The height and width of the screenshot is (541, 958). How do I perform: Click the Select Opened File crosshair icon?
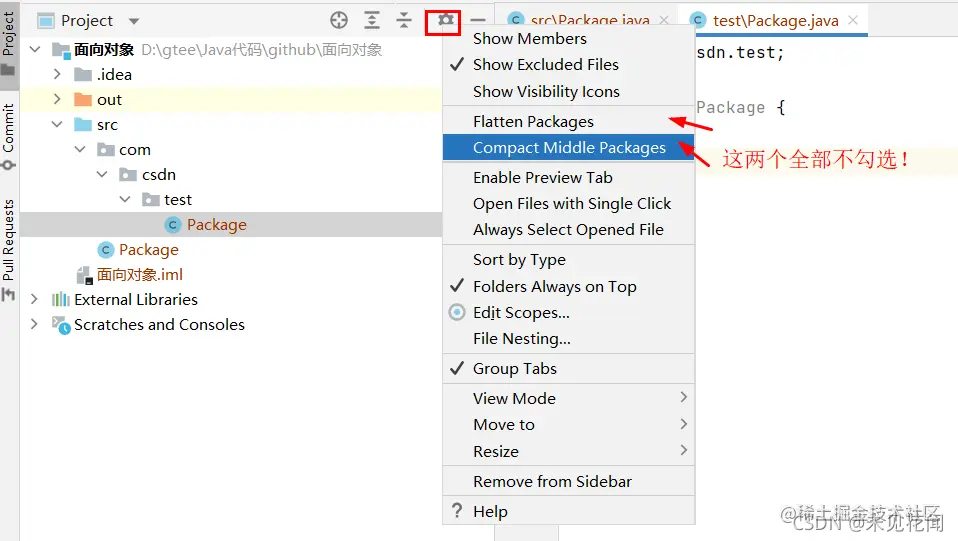click(x=338, y=20)
